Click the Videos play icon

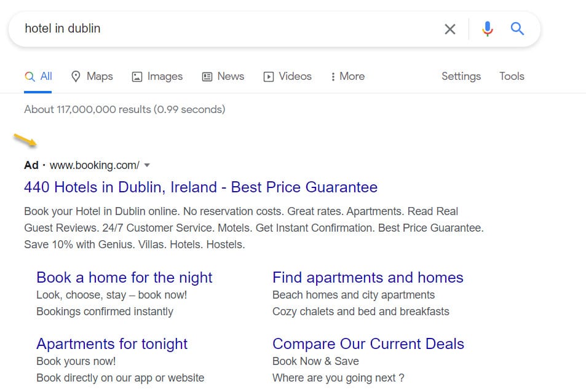point(268,77)
